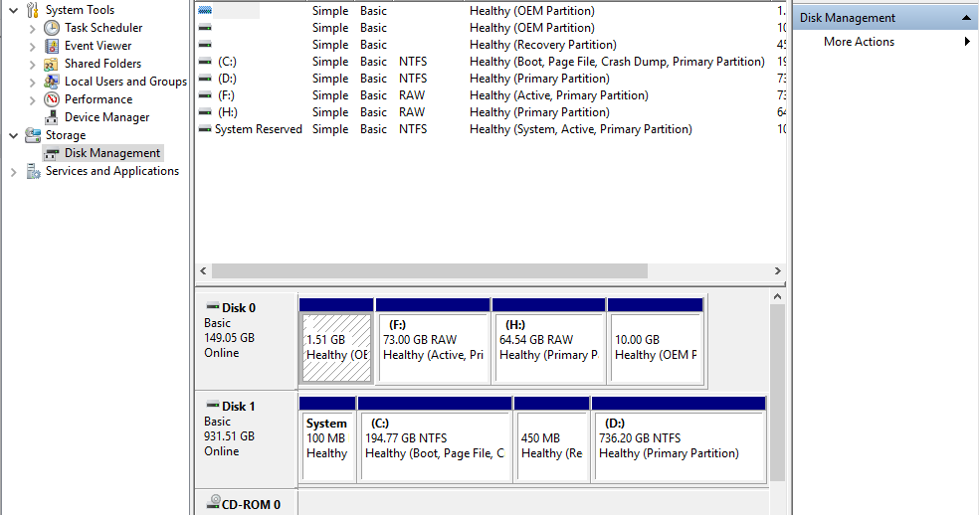Screen dimensions: 980x515
Task: Click the Performance monitor icon
Action: [x=52, y=99]
